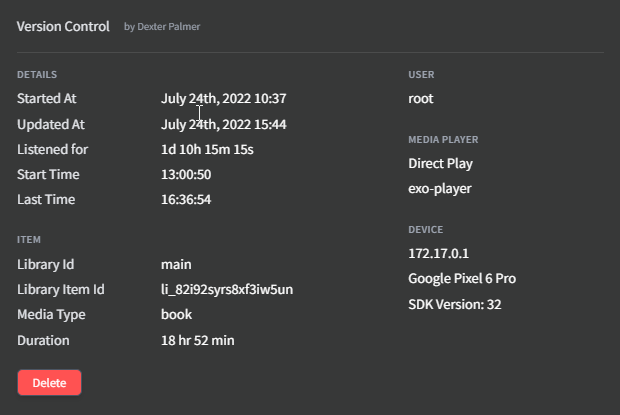The height and width of the screenshot is (415, 620).
Task: Select the Direct Play text
Action: click(x=440, y=164)
